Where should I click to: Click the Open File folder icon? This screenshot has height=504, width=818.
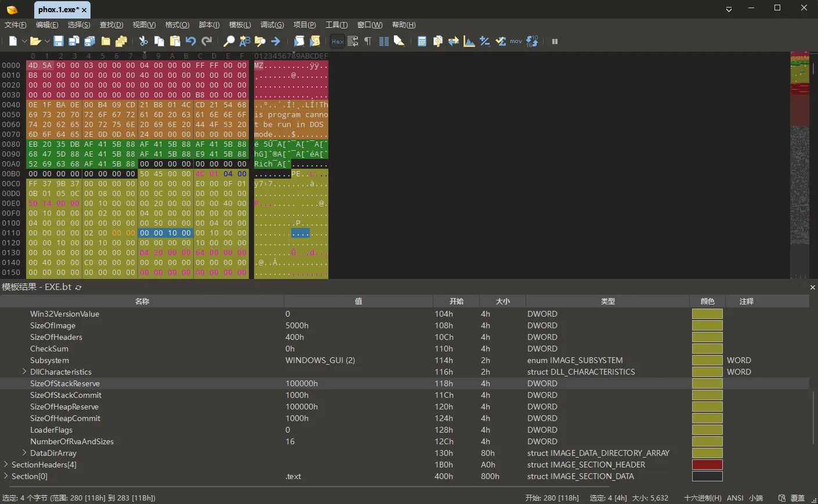point(35,41)
